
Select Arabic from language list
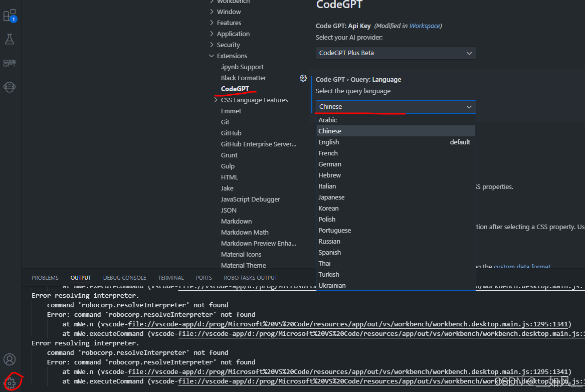[396, 120]
